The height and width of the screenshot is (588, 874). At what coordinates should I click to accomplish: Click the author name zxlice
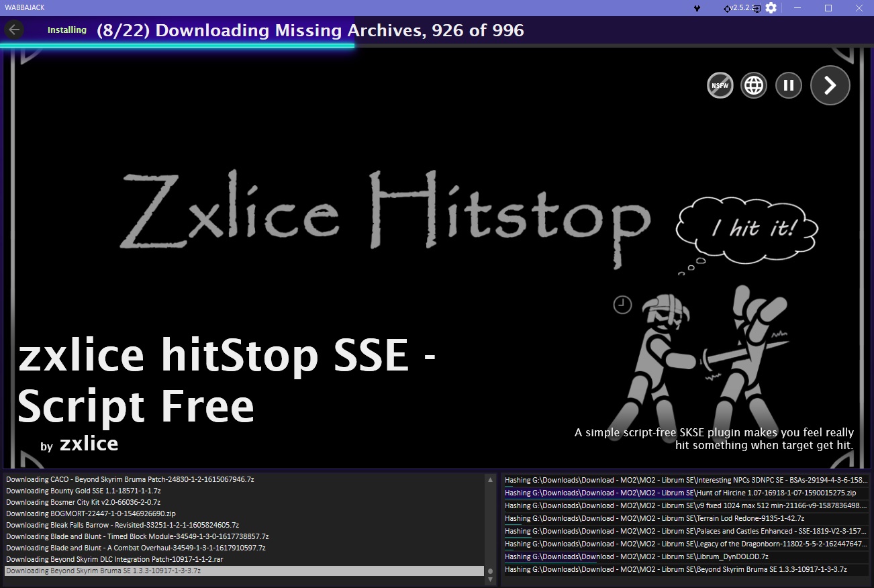point(89,444)
